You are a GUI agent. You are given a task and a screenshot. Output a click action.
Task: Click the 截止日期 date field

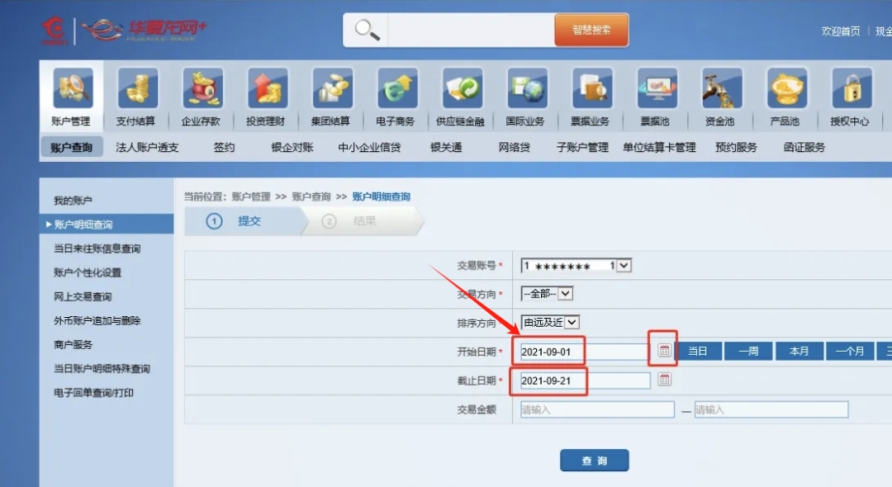[584, 381]
